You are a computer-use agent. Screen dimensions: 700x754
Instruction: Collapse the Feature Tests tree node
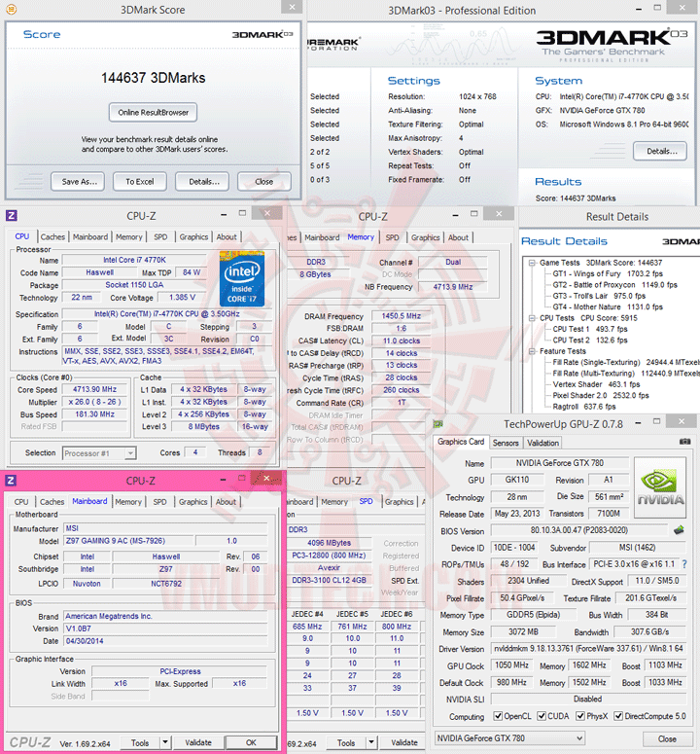(532, 351)
